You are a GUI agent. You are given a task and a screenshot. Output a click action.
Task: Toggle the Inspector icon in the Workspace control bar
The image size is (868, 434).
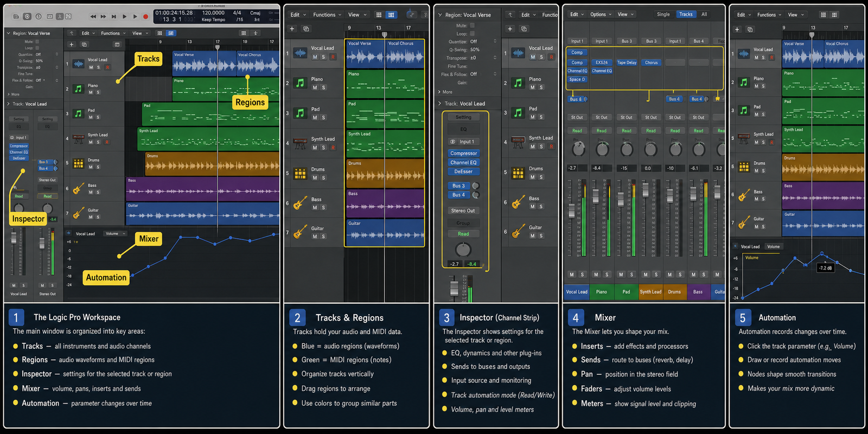pyautogui.click(x=27, y=17)
